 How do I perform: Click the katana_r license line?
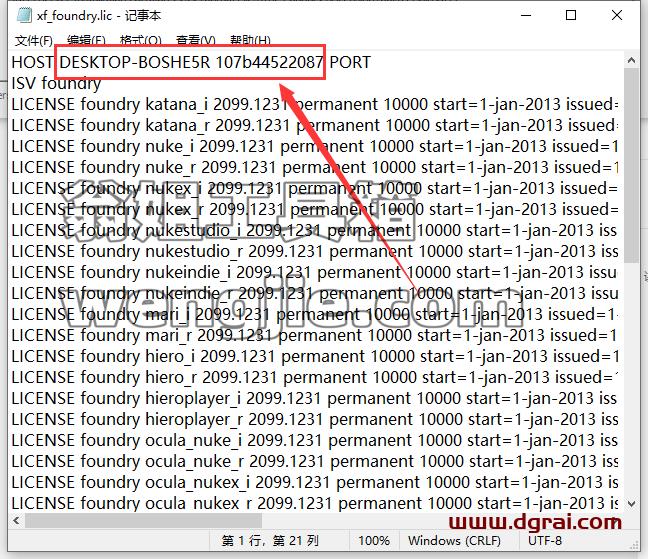315,126
